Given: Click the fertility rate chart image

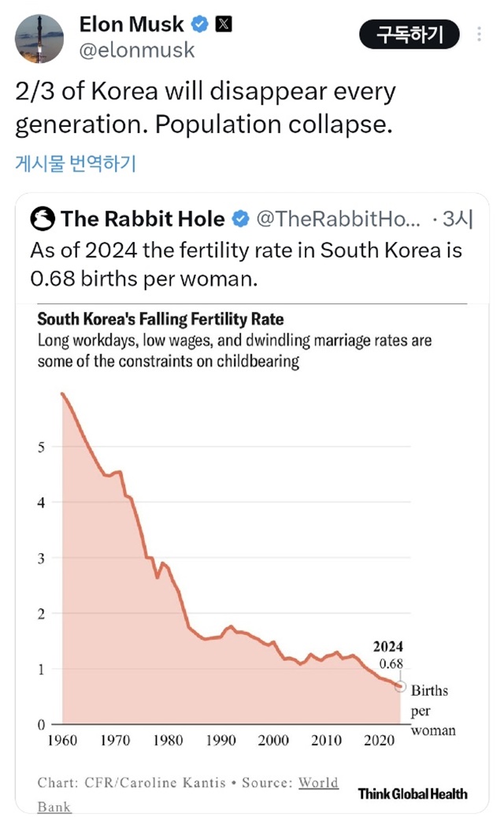Looking at the screenshot, I should (252, 551).
